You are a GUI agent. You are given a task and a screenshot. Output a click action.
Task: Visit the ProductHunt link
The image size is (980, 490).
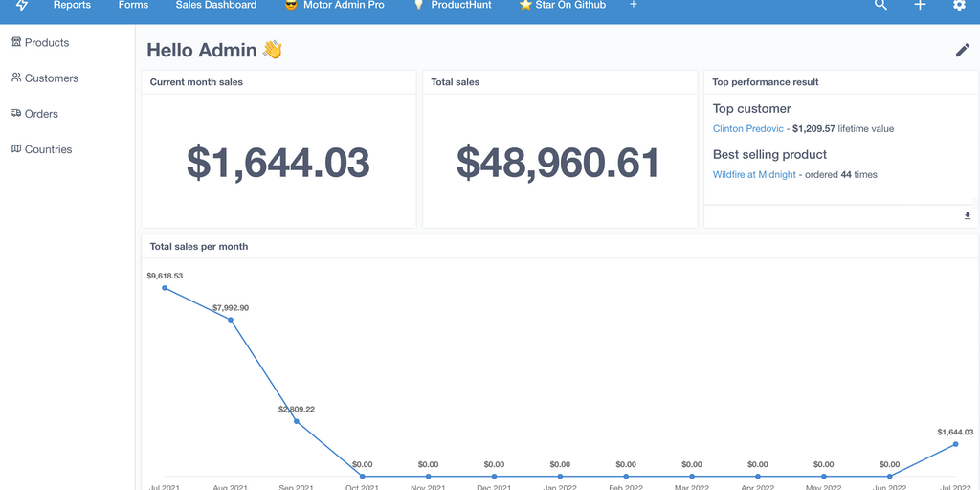point(461,6)
